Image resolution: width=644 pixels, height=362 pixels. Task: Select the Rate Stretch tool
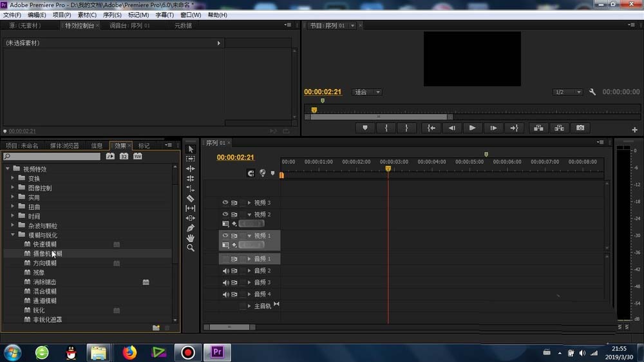(191, 188)
